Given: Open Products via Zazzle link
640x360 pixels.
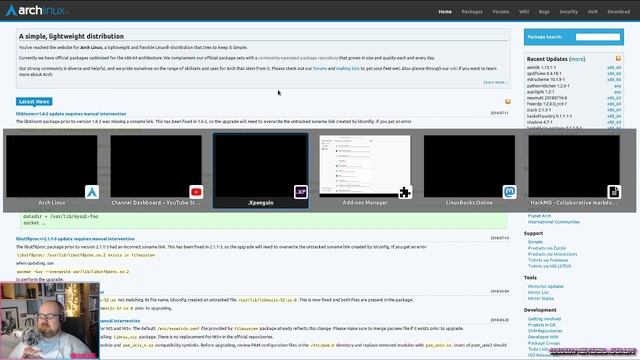Looking at the screenshot, I should coord(547,248).
